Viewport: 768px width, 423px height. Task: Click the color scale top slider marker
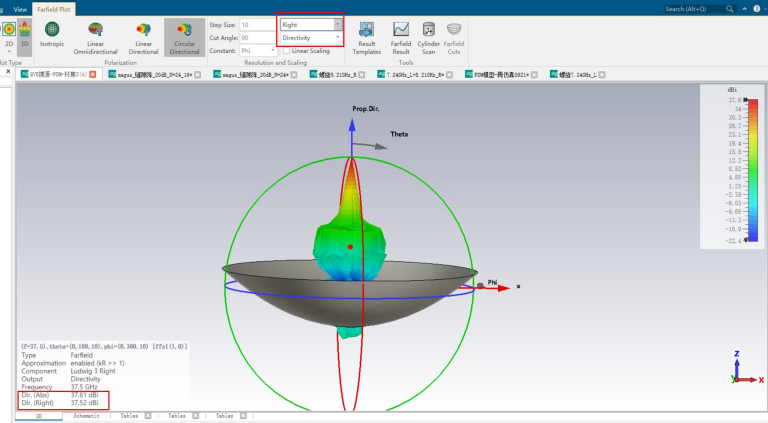(x=746, y=100)
